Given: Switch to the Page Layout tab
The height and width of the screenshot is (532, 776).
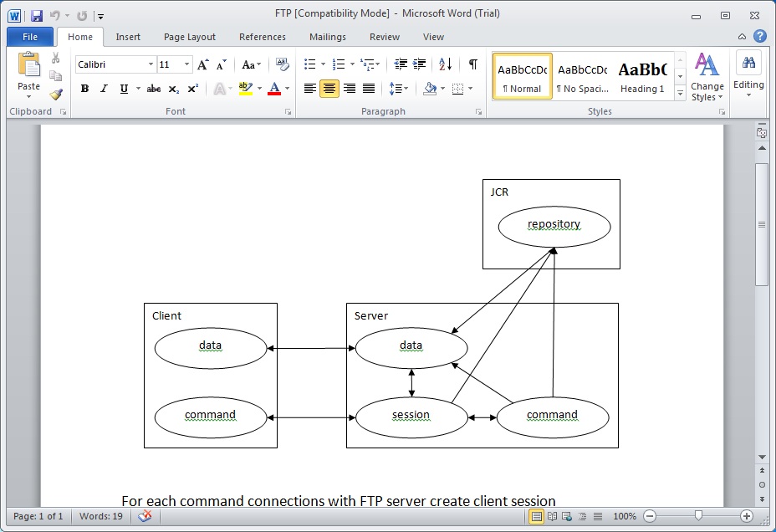Looking at the screenshot, I should pyautogui.click(x=190, y=37).
